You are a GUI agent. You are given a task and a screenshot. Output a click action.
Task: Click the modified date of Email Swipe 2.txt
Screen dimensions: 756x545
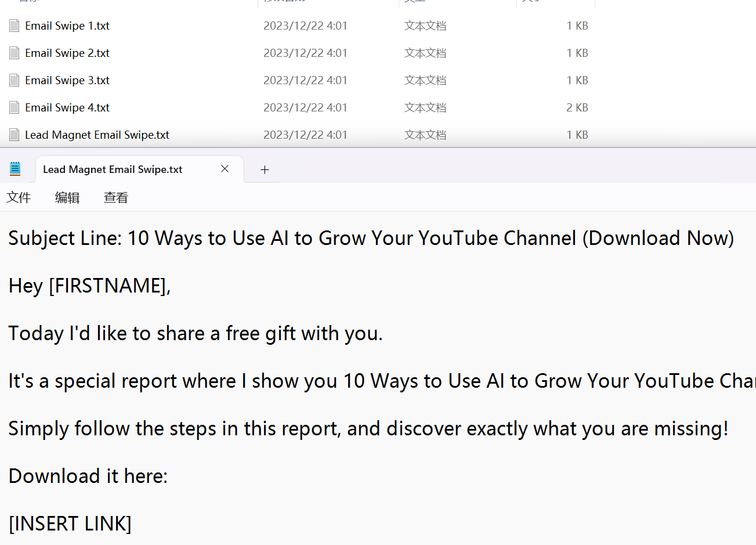coord(305,53)
